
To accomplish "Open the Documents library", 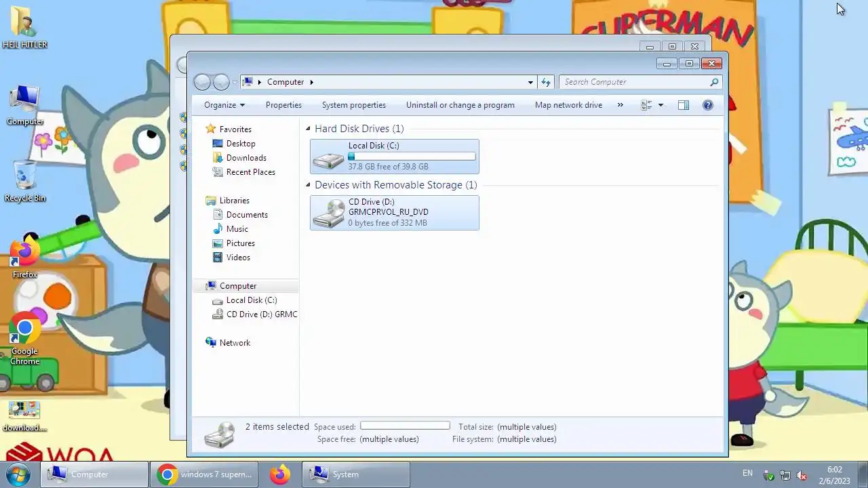I will pos(247,215).
